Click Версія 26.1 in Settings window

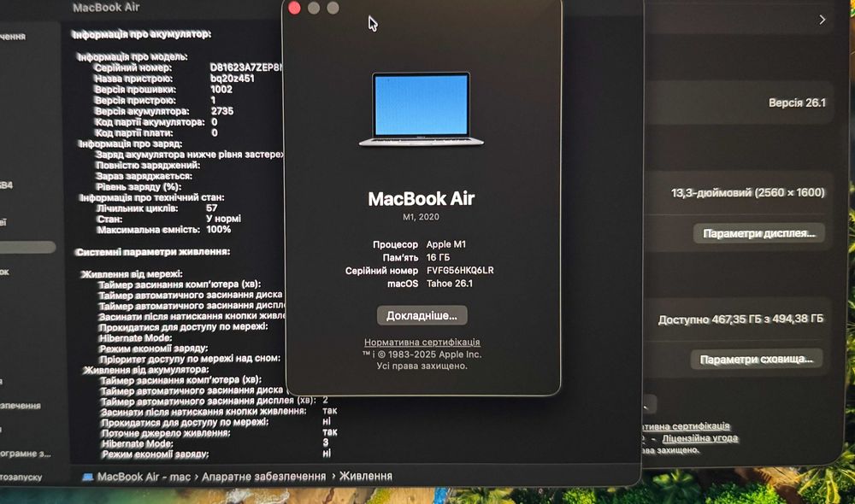tap(797, 103)
